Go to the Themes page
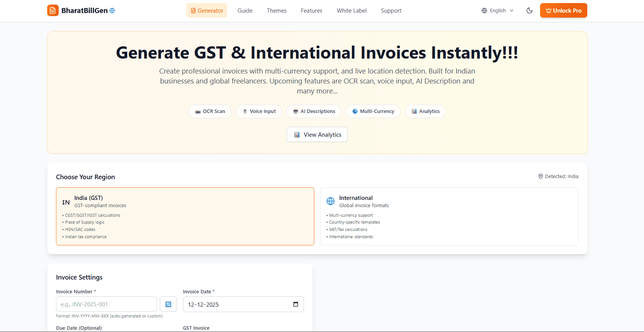Screen dimensions: 644x332 pos(276,11)
